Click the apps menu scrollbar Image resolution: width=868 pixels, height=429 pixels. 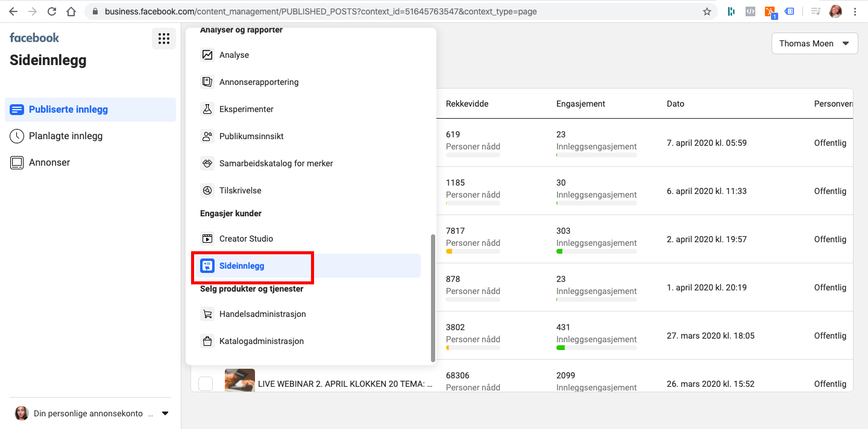(x=432, y=298)
